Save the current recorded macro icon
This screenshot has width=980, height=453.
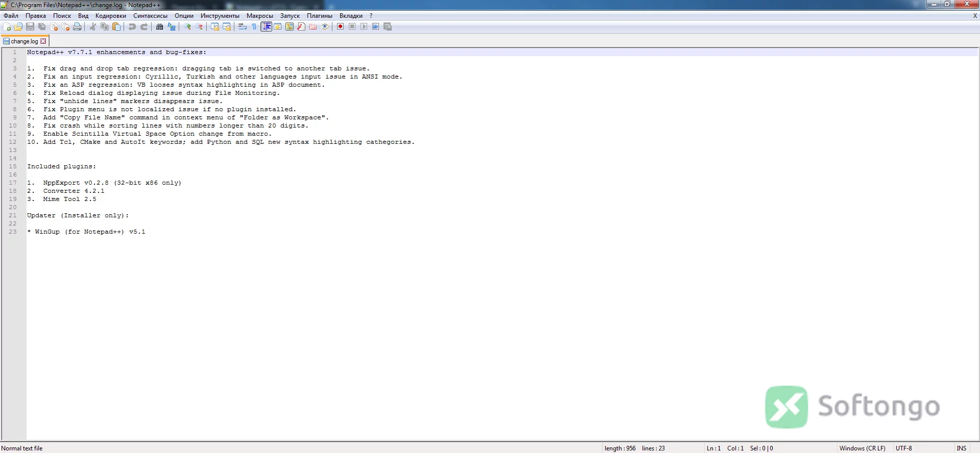[x=387, y=27]
